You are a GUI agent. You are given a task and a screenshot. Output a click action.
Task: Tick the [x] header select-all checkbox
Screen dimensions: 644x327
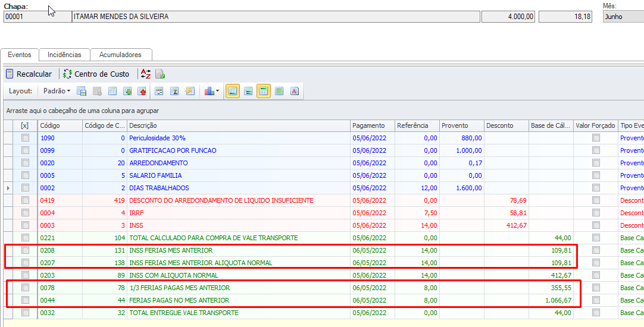pos(24,125)
